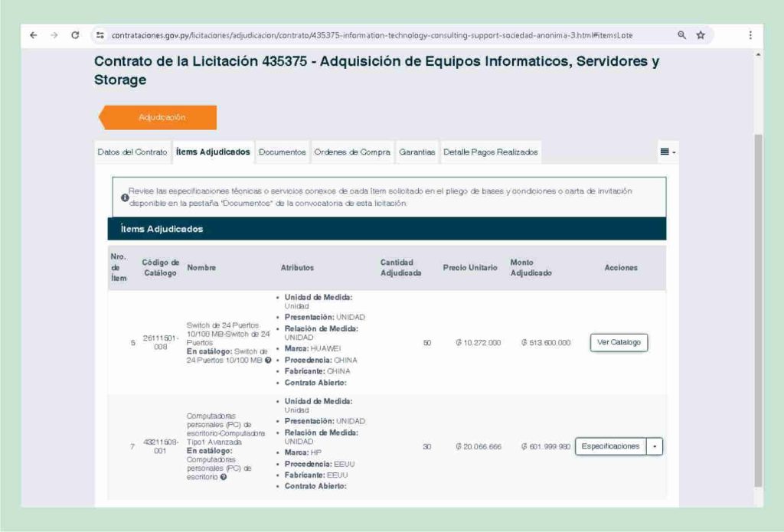Image resolution: width=784 pixels, height=532 pixels.
Task: Reload the page with the refresh icon
Action: pos(75,35)
